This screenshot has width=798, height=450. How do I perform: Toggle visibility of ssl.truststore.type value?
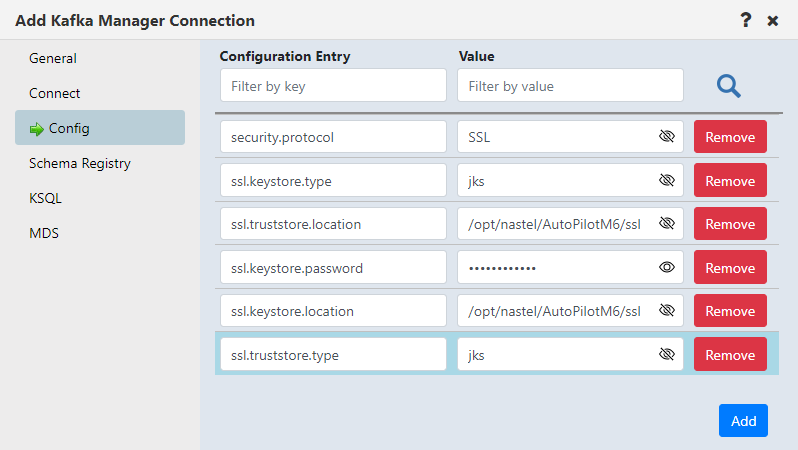667,354
